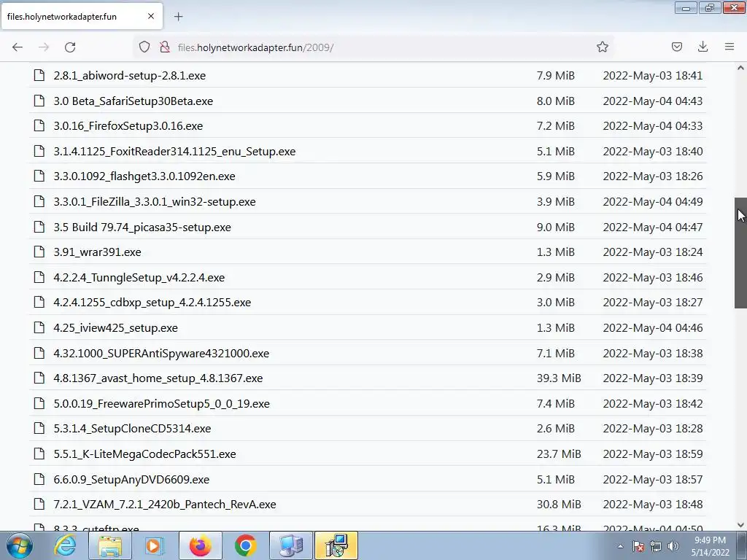Download 3.0.16_FirefoxSetup3.0.16.exe
The width and height of the screenshot is (747, 560).
[128, 126]
